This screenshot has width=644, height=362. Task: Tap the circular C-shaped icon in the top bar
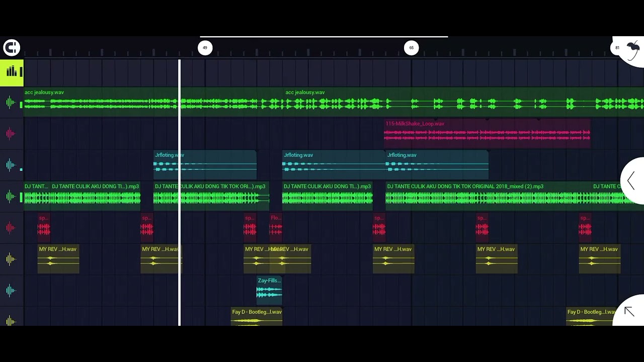tap(11, 48)
